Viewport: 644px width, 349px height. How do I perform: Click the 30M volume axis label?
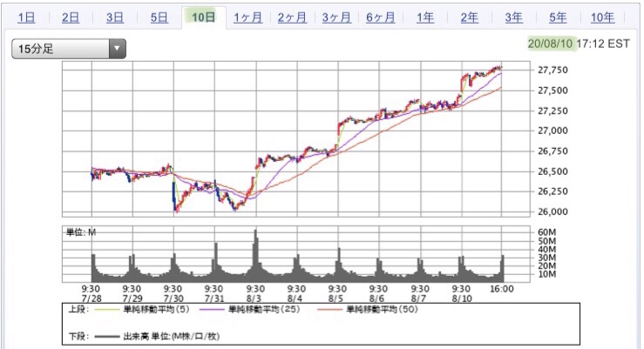pyautogui.click(x=546, y=258)
